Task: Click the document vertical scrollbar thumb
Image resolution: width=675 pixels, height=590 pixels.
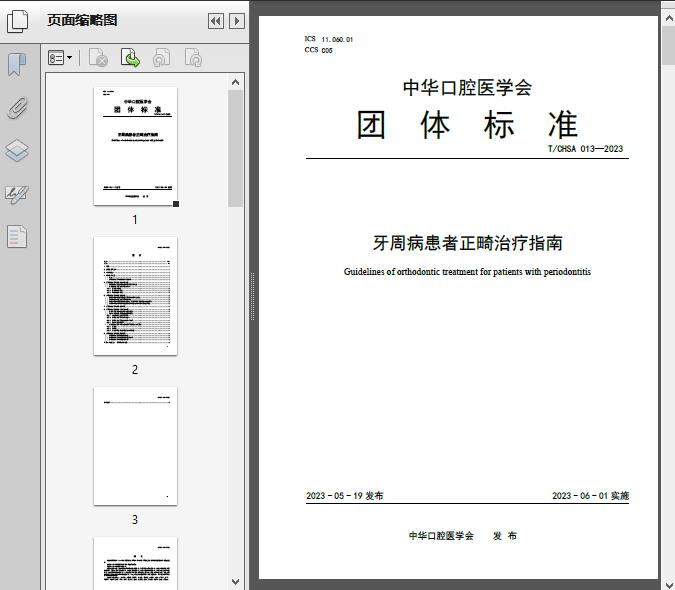Action: coord(669,46)
